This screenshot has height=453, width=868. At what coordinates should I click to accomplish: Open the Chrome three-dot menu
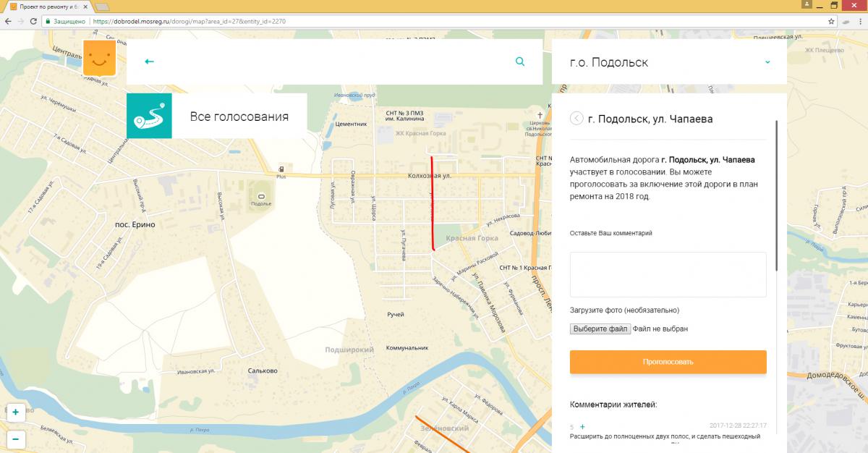tap(858, 22)
